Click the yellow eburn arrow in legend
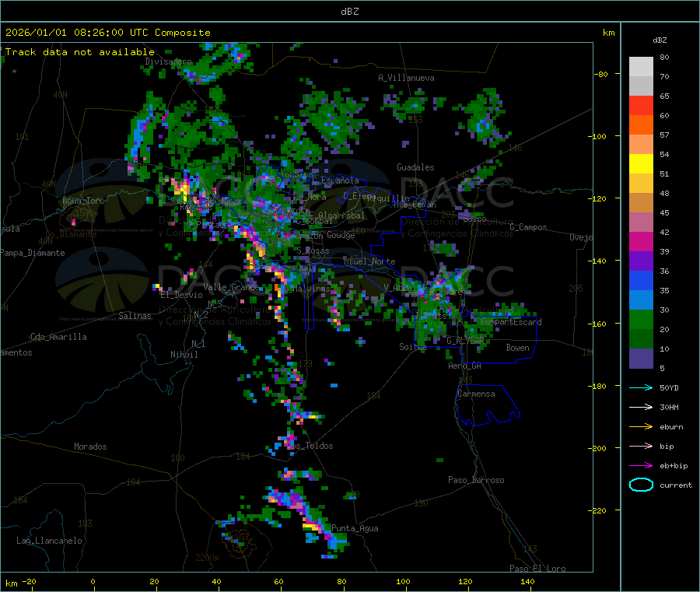This screenshot has width=700, height=592. (x=641, y=427)
